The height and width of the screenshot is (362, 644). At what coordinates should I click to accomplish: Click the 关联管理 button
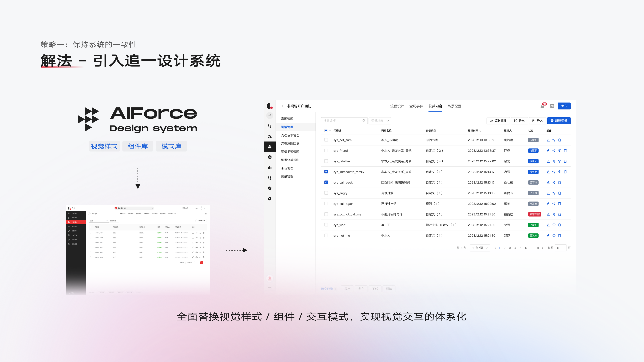(498, 121)
